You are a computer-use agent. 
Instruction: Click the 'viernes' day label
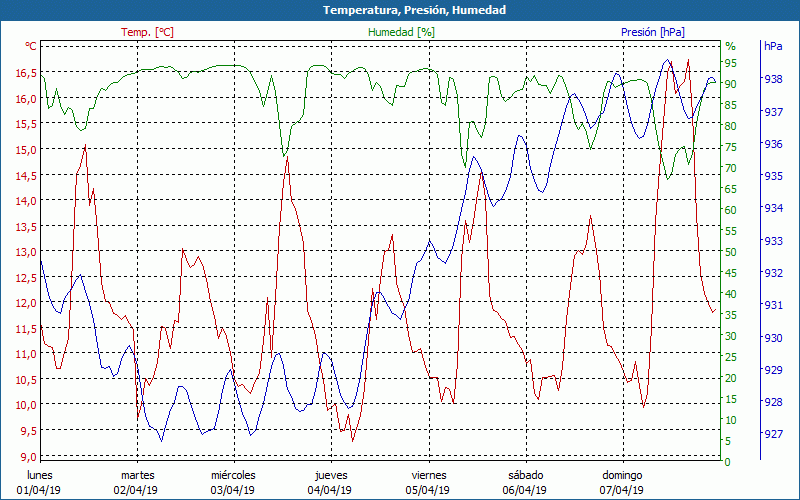[x=429, y=476]
